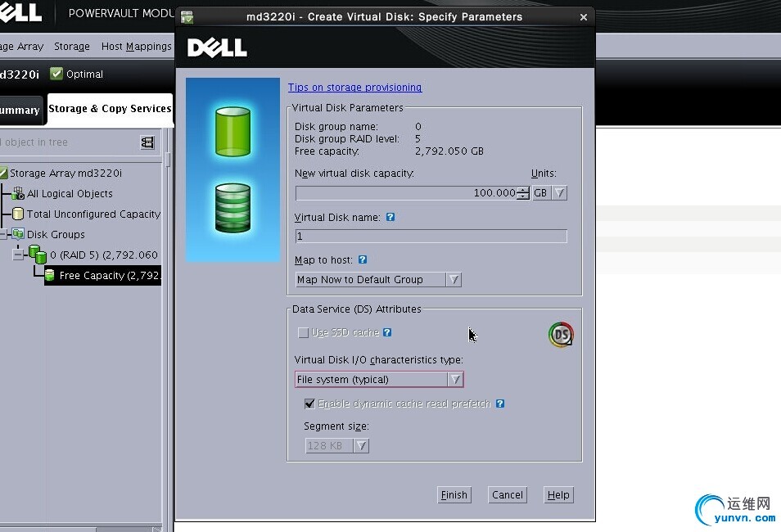Click the Free Capacity disk icon
The image size is (781, 532).
(50, 275)
